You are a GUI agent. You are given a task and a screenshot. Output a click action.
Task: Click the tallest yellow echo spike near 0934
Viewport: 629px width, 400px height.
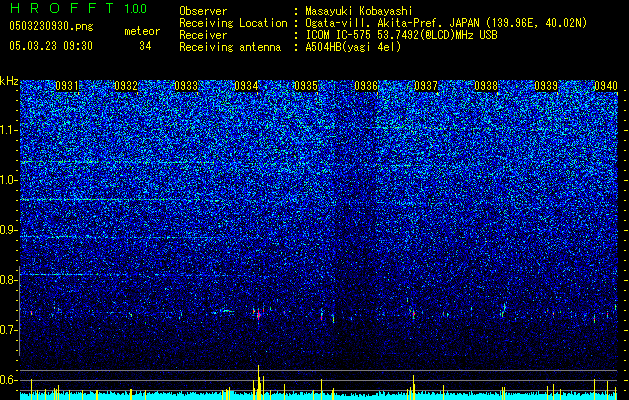click(x=258, y=382)
